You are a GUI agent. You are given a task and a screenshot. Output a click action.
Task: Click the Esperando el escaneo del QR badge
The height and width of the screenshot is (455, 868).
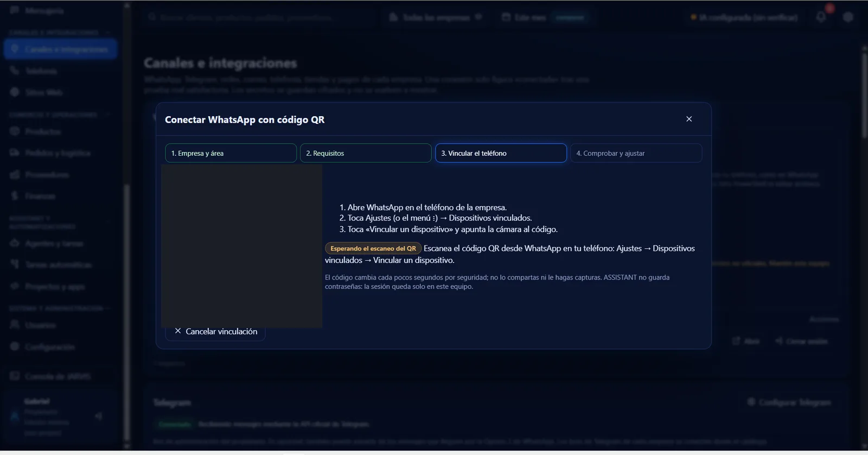(373, 249)
